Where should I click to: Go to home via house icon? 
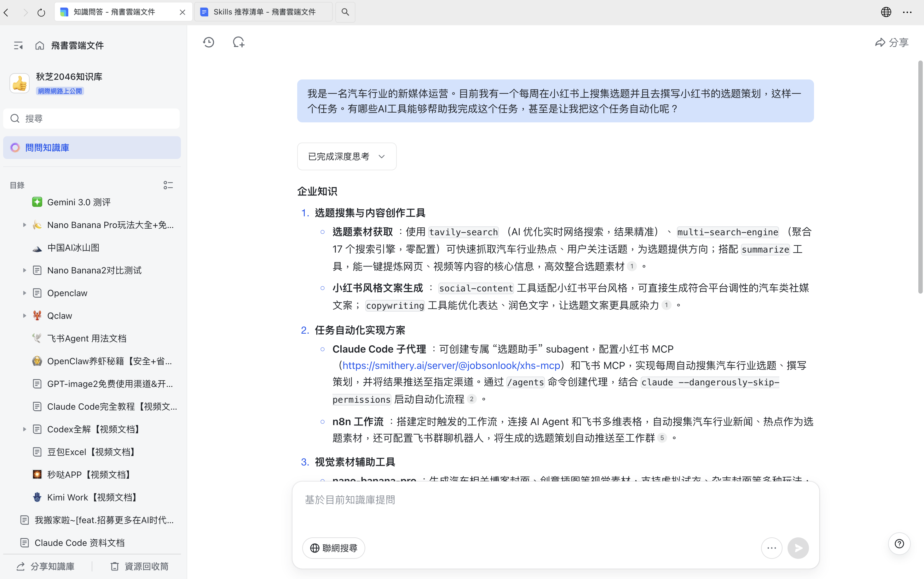(39, 45)
